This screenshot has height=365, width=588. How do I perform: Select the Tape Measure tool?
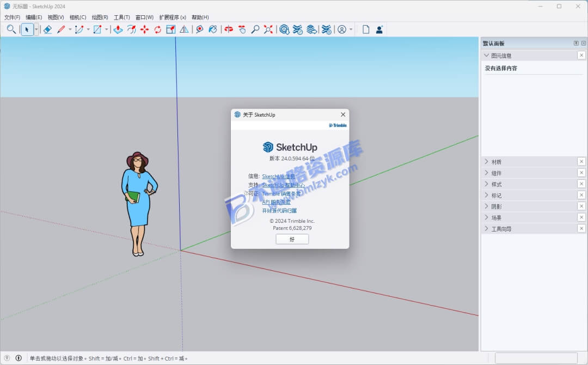pyautogui.click(x=199, y=29)
